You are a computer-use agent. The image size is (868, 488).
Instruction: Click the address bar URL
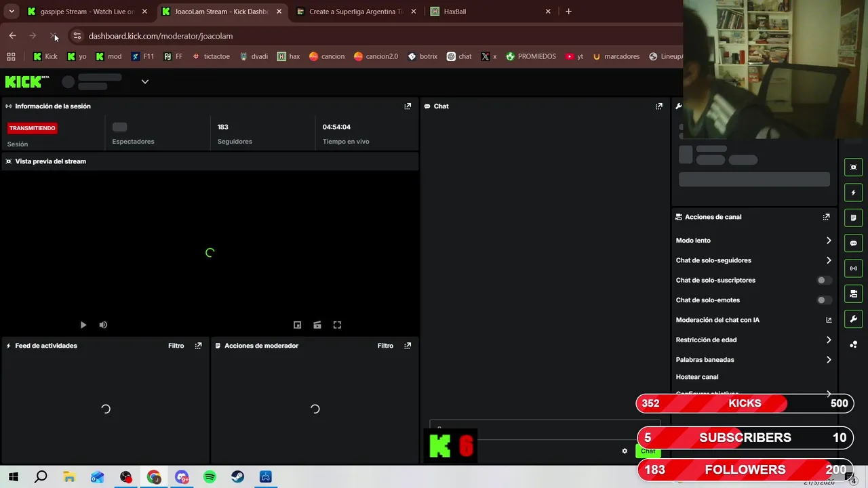point(161,36)
